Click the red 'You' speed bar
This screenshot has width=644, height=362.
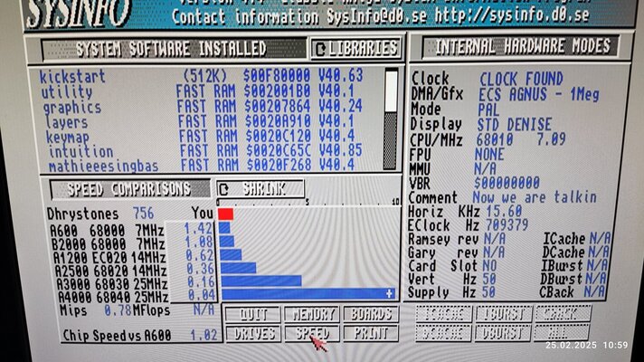point(226,214)
